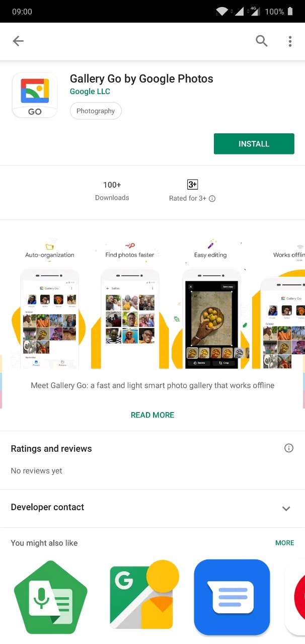The image size is (305, 644).
Task: Tap the back arrow icon
Action: 18,41
